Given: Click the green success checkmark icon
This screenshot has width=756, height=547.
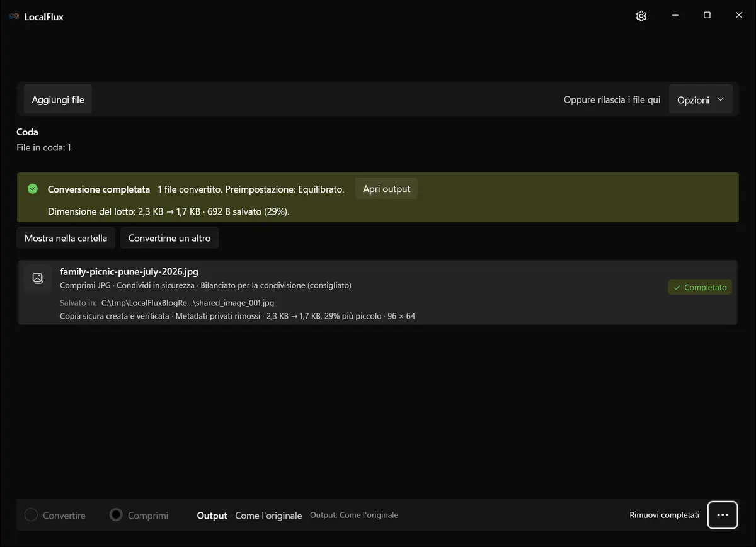Looking at the screenshot, I should coord(33,189).
